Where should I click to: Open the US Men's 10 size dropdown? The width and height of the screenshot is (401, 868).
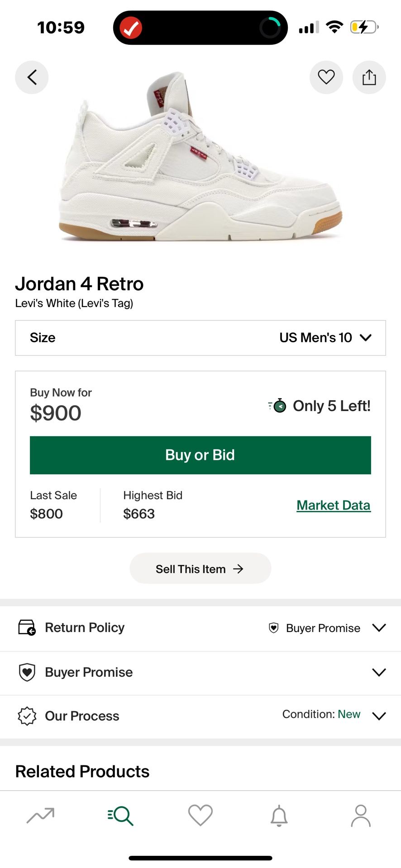click(325, 338)
